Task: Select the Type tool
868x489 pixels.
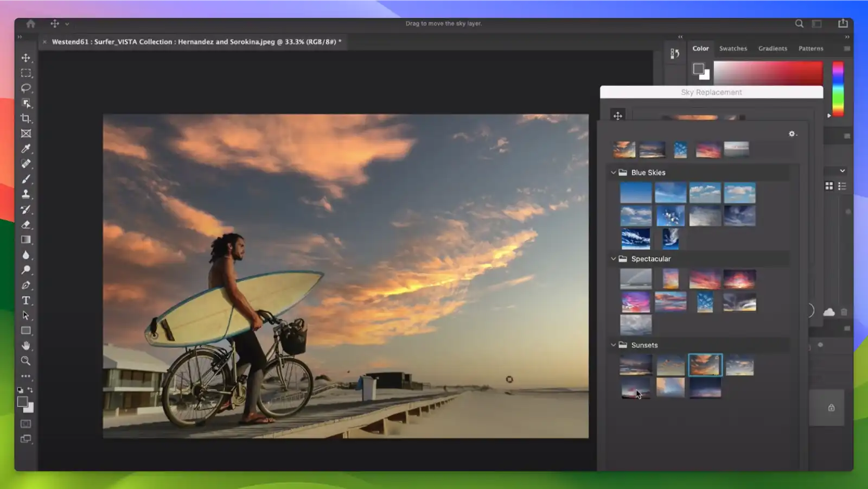Action: [x=24, y=300]
